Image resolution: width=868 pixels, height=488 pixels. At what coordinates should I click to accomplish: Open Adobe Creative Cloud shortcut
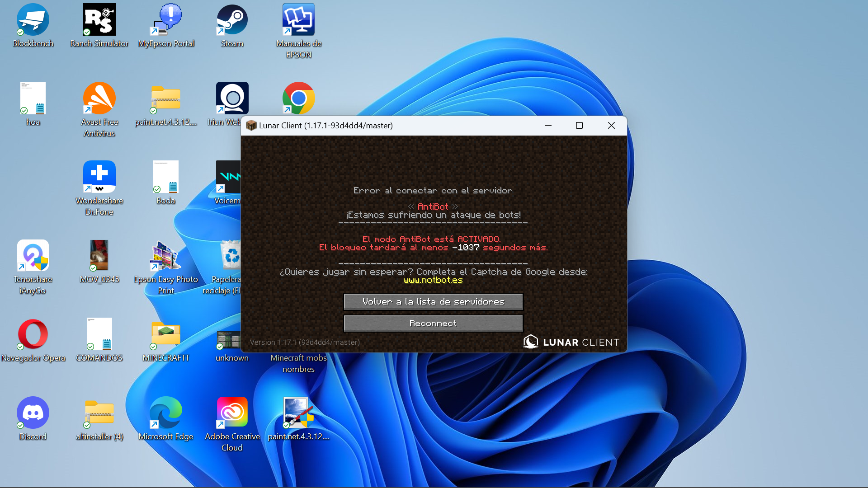click(232, 413)
